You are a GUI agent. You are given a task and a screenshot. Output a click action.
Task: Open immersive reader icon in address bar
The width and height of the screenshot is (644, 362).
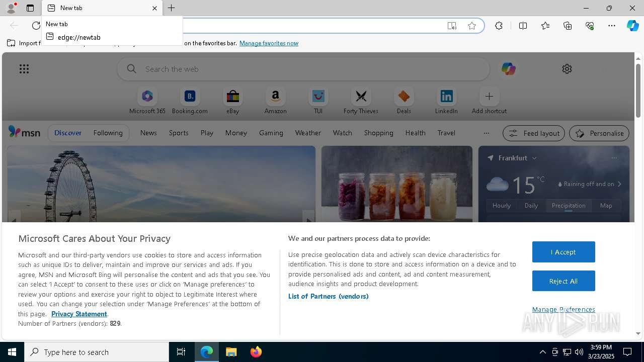[452, 26]
